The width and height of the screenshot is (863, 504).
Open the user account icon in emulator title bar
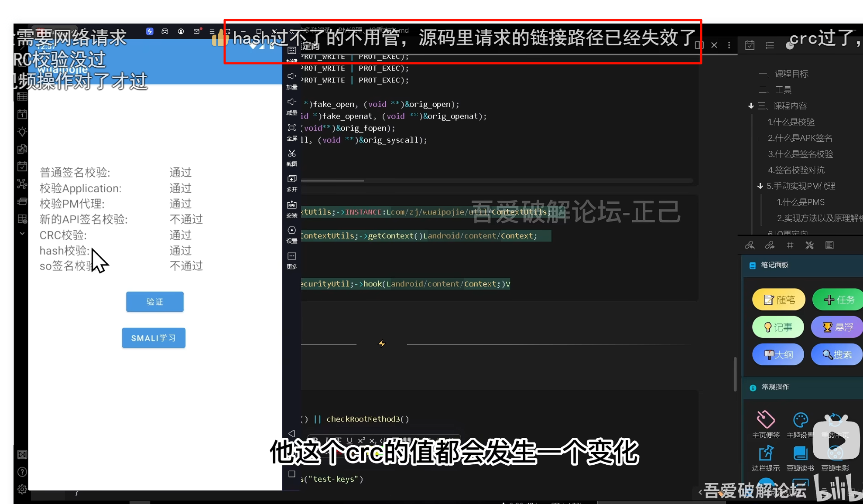pyautogui.click(x=181, y=31)
